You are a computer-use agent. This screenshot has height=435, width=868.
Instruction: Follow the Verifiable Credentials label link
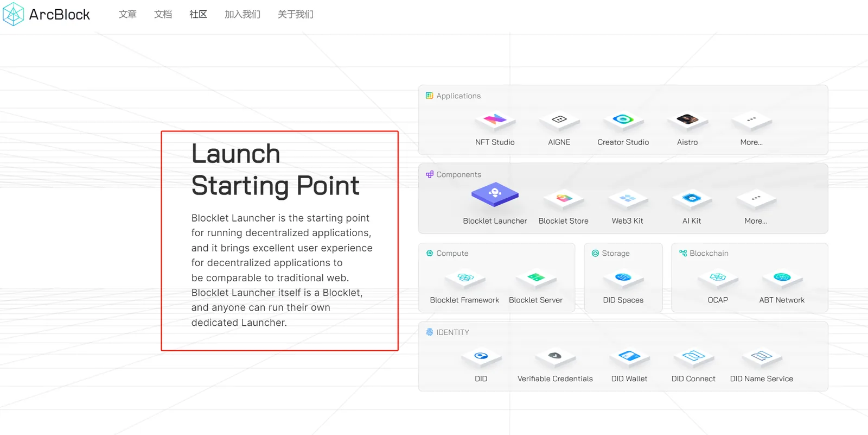555,379
